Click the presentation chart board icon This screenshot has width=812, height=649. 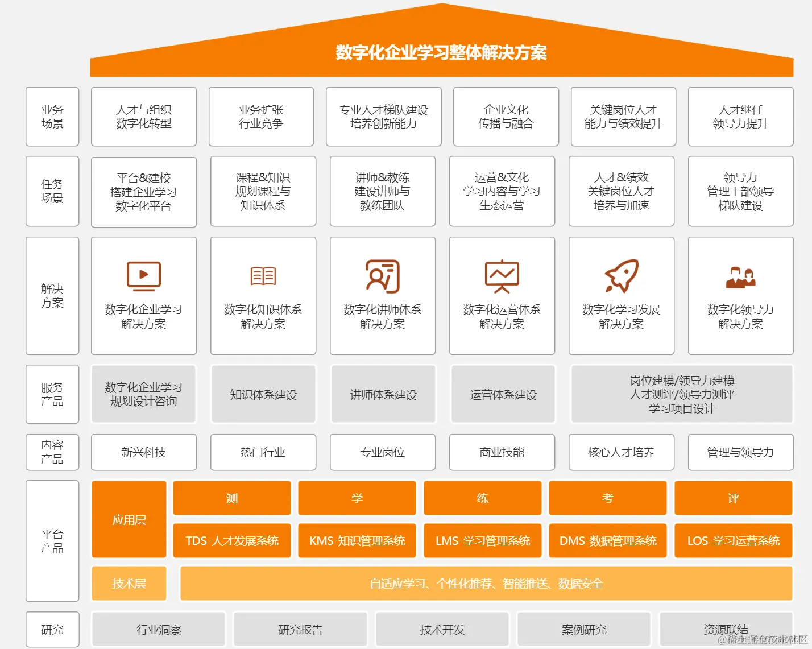pyautogui.click(x=502, y=276)
